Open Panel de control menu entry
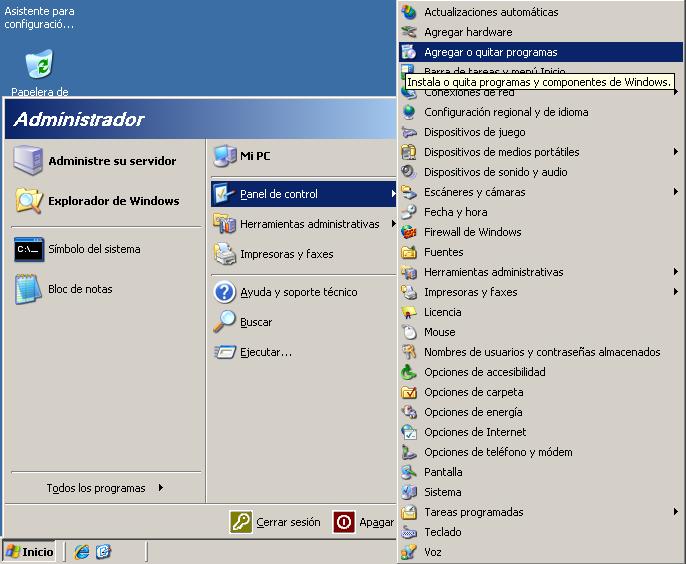 coord(304,194)
